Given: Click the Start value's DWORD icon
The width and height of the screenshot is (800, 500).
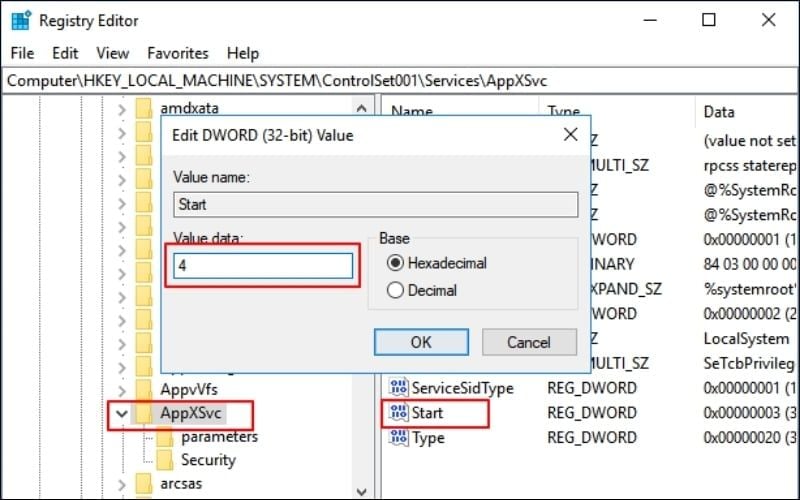Looking at the screenshot, I should pos(399,412).
